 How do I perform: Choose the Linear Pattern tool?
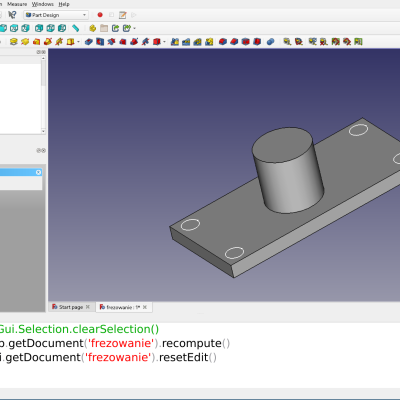click(x=186, y=42)
